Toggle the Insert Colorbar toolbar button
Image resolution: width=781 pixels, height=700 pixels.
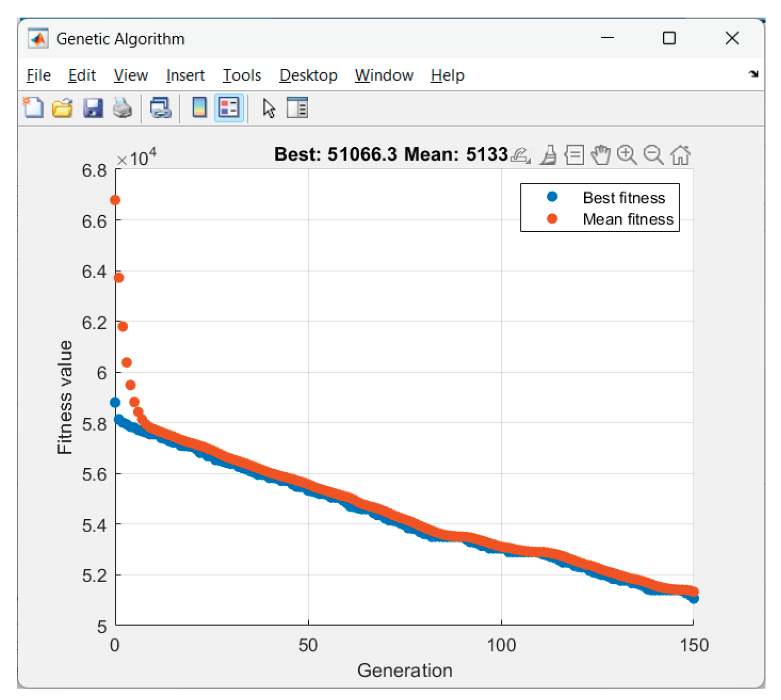200,108
